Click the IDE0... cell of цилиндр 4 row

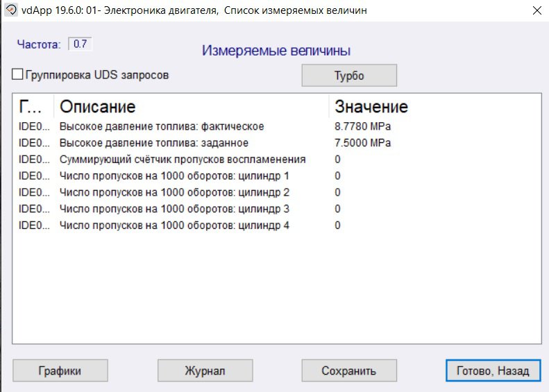(34, 225)
